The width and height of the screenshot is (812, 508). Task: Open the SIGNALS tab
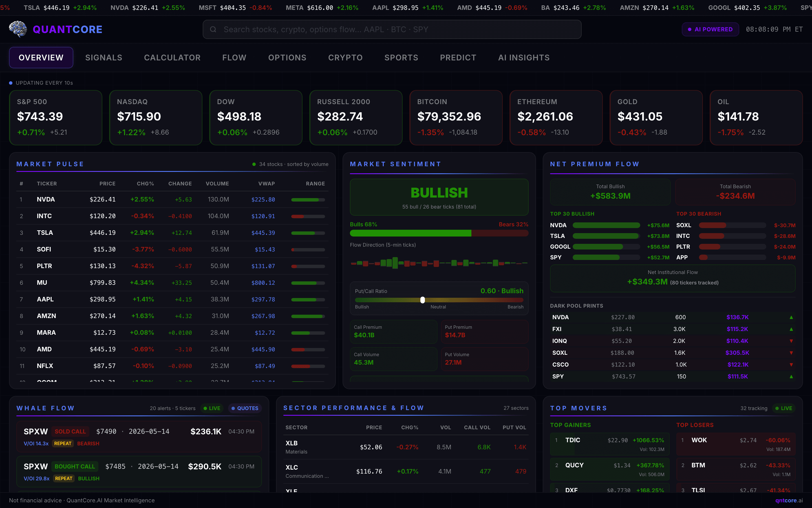pos(104,58)
